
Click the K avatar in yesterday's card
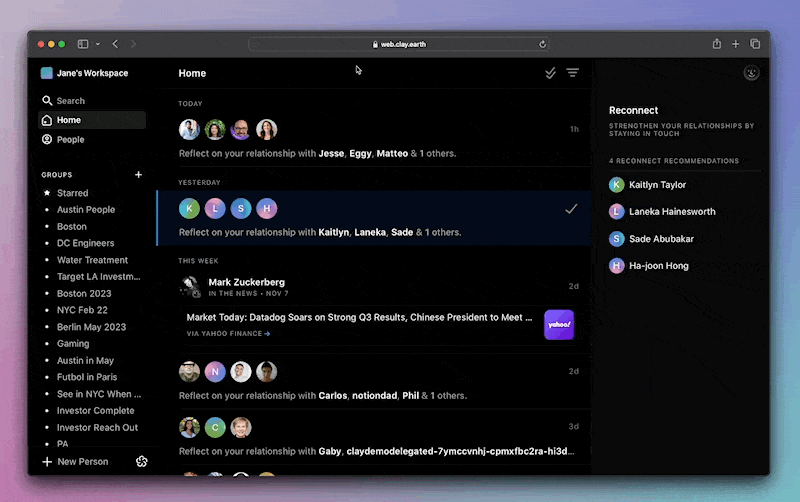(189, 209)
